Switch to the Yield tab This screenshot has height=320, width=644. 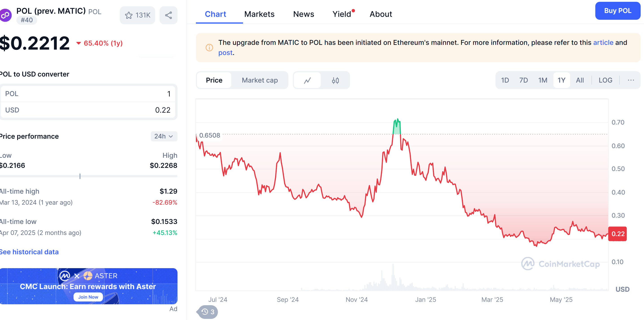[342, 14]
